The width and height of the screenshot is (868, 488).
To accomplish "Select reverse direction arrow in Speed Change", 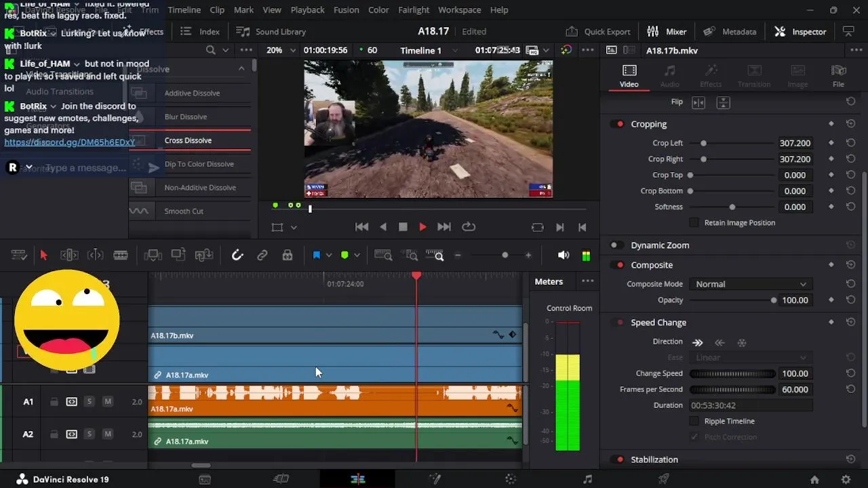I will pyautogui.click(x=719, y=343).
